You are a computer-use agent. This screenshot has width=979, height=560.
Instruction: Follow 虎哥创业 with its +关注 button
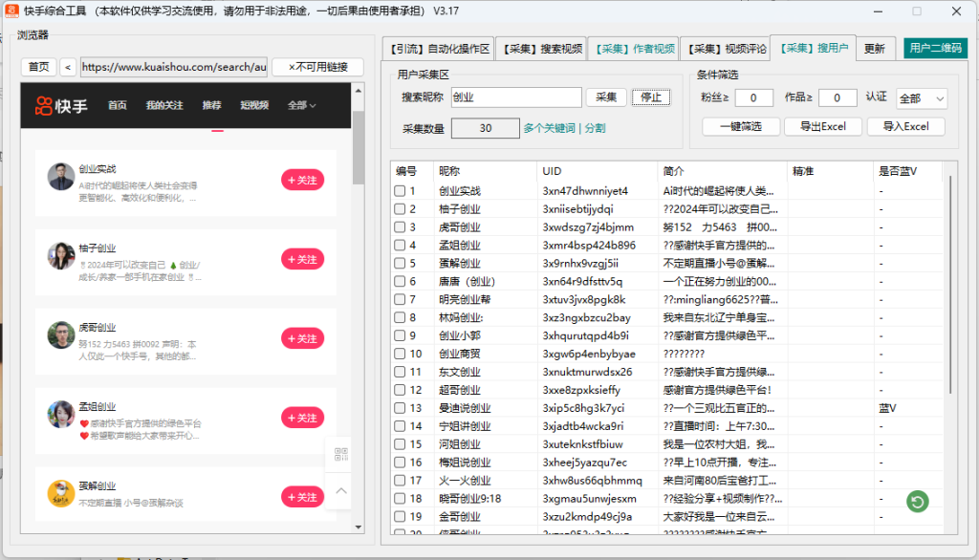point(303,338)
